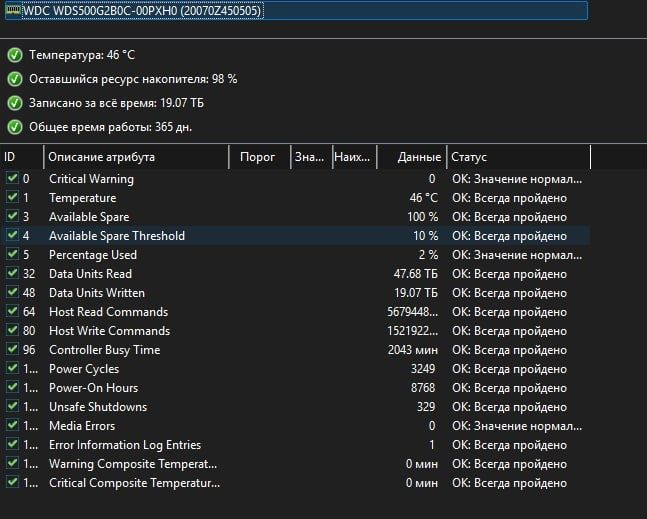Sort by the Статус column header
Screen dimensions: 647x519
pyautogui.click(x=519, y=157)
